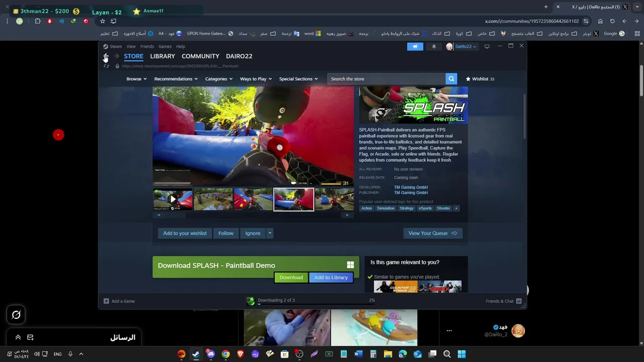
Task: Open the Windows Start menu
Action: coord(462,354)
